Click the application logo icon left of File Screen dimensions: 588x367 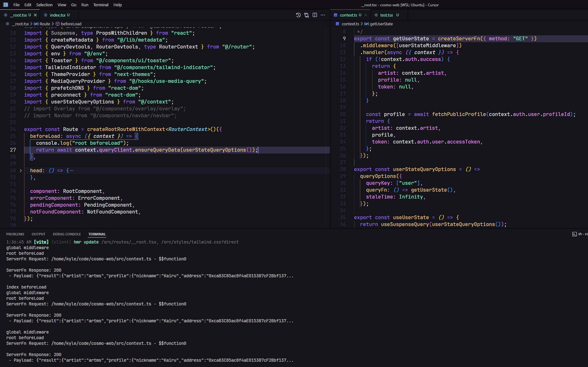pos(5,5)
